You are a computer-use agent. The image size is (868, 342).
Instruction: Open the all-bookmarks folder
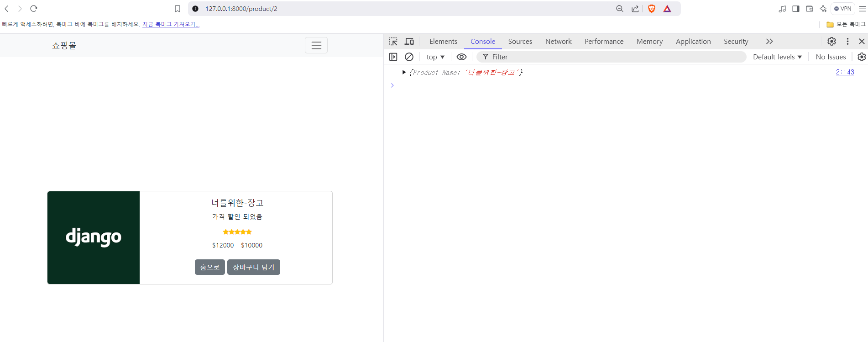pyautogui.click(x=846, y=24)
